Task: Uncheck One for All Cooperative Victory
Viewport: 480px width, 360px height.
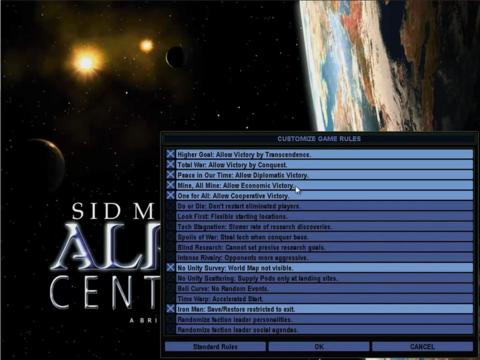Action: click(x=319, y=196)
